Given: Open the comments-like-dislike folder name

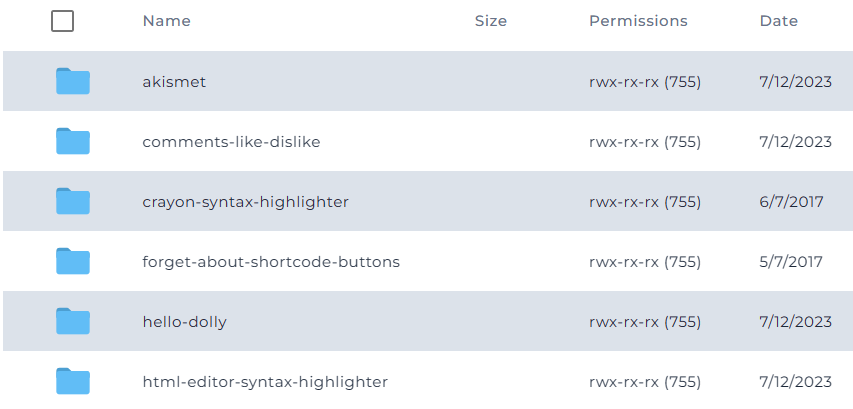Looking at the screenshot, I should point(231,142).
